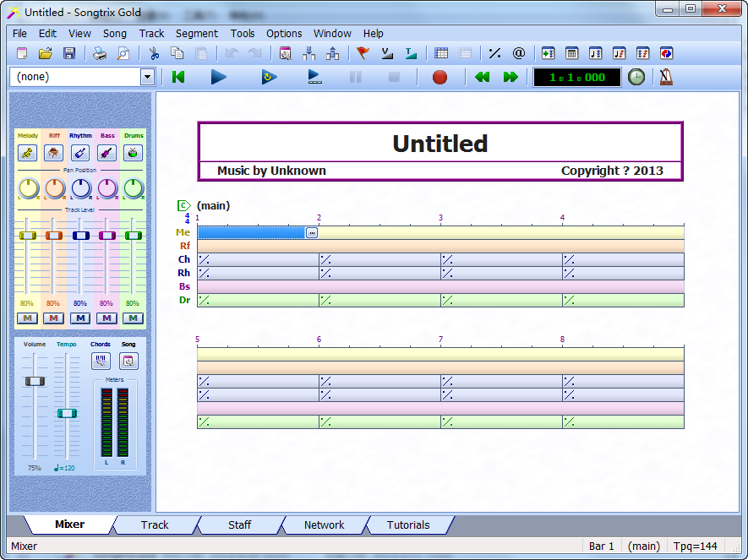Click the red flag marker icon
Viewport: 748px width, 560px height.
tap(363, 54)
